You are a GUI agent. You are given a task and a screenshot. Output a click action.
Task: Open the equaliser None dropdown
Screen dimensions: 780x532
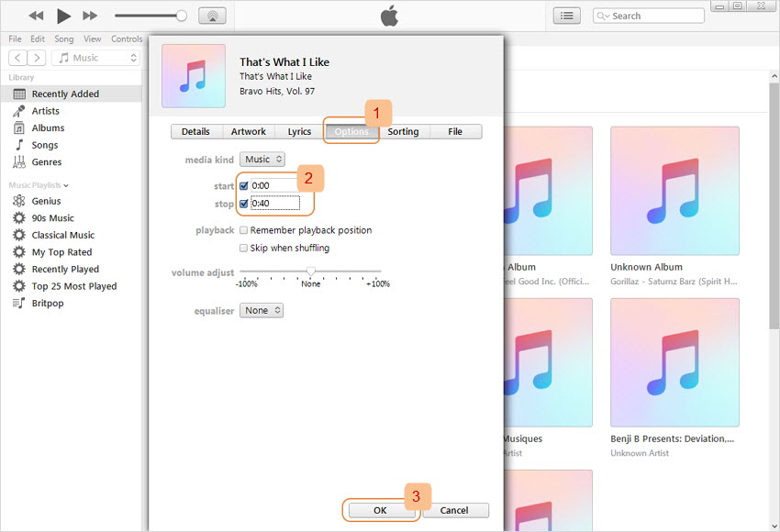coord(262,310)
